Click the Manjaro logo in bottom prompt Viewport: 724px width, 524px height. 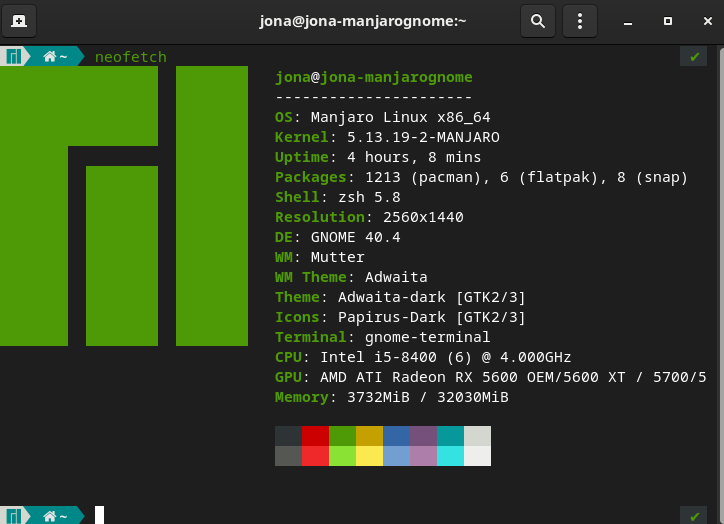(x=13, y=516)
